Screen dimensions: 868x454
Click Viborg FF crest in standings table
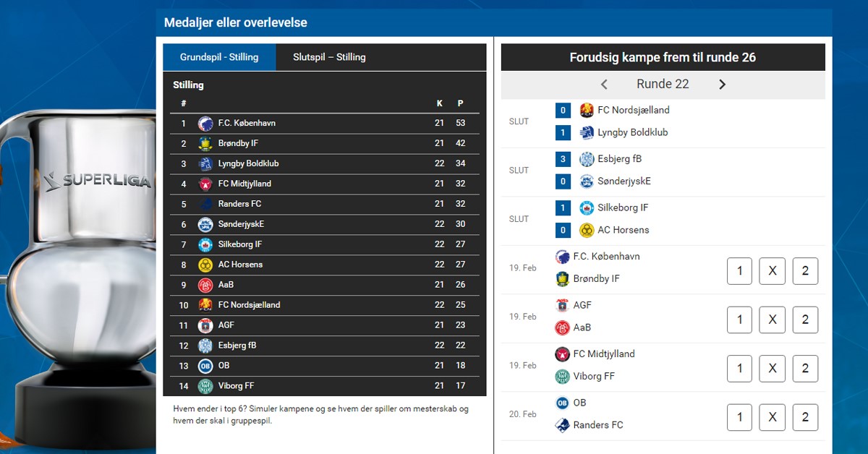[205, 386]
